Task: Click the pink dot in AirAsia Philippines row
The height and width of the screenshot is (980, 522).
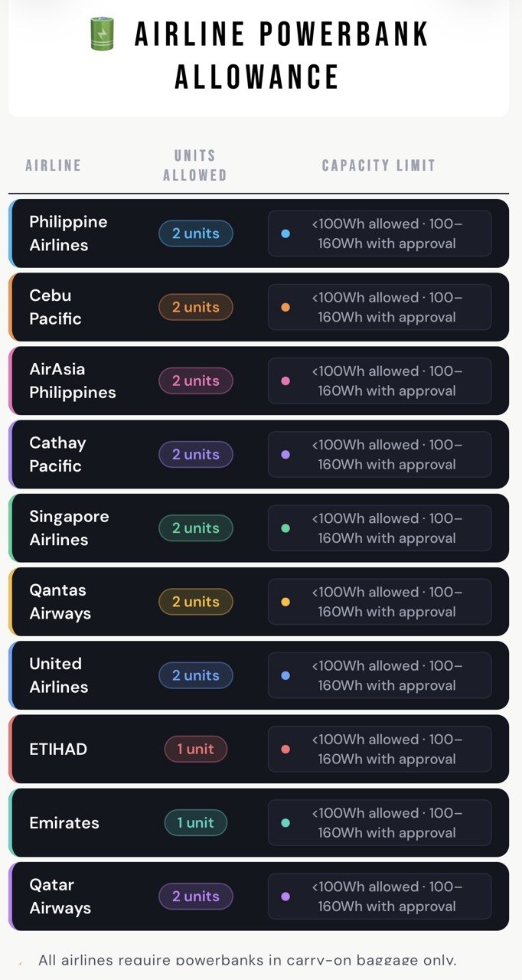Action: [x=285, y=381]
